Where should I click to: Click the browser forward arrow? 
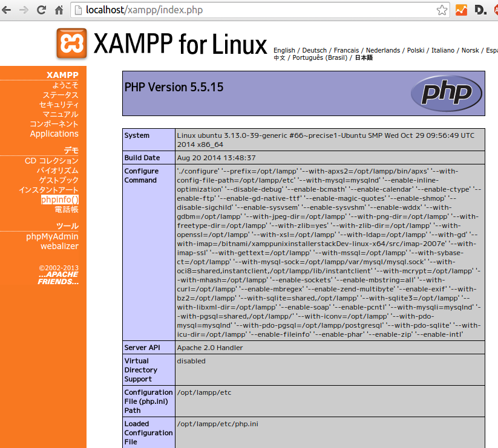(x=24, y=10)
